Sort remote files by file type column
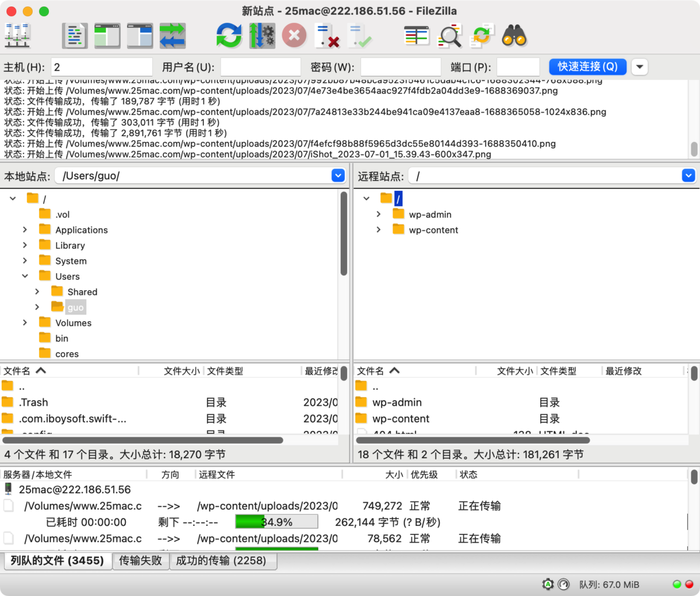This screenshot has width=700, height=596. click(x=569, y=371)
